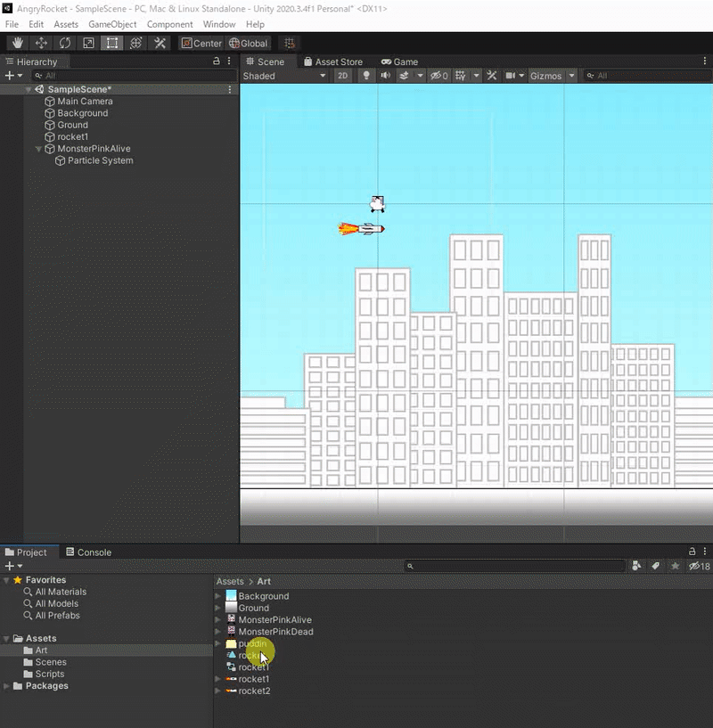This screenshot has width=713, height=728.
Task: Open the Shaded draw mode dropdown
Action: point(284,76)
